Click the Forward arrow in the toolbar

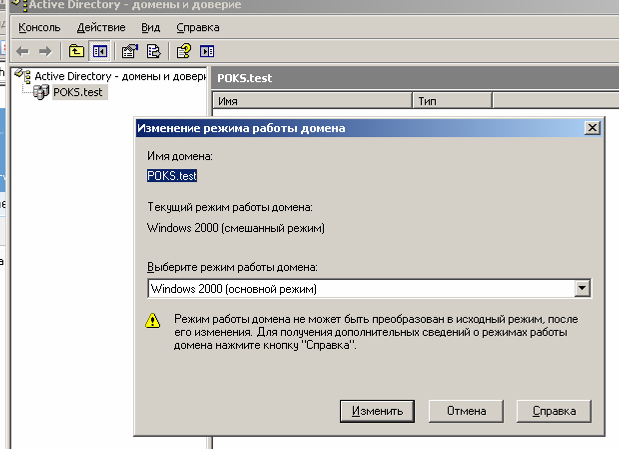point(45,51)
